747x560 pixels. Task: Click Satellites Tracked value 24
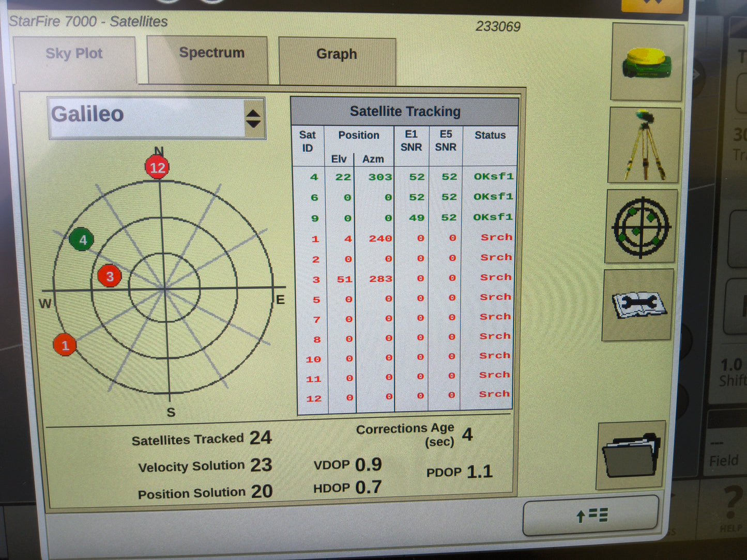(x=261, y=438)
